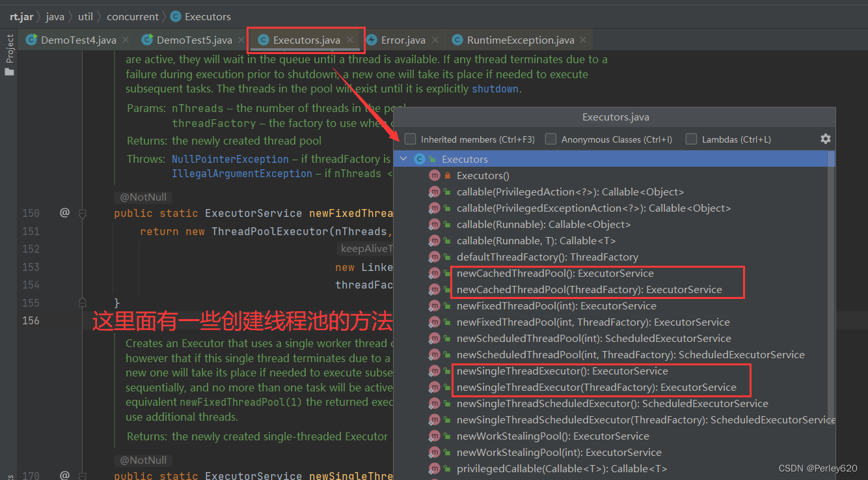Click RuntimeException.java tab class icon
Image resolution: width=868 pixels, height=480 pixels.
pyautogui.click(x=457, y=40)
